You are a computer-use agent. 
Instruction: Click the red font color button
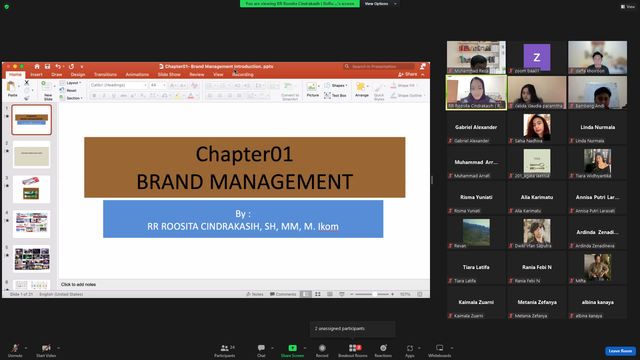click(x=191, y=96)
